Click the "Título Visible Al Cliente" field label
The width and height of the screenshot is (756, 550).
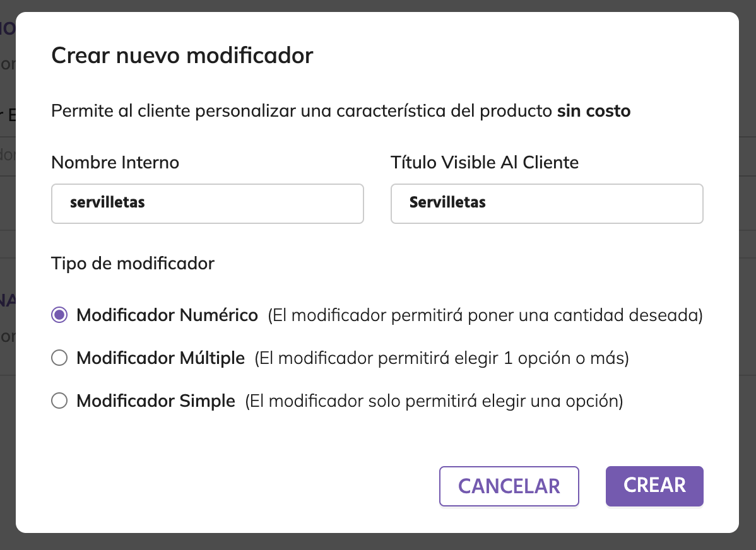tap(485, 163)
